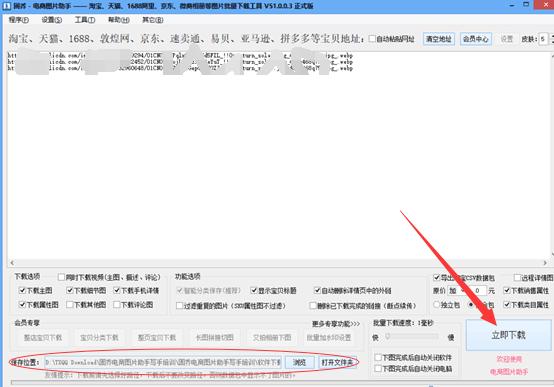
Task: Toggle the CSV数据包 export checkbox
Action: [437, 277]
